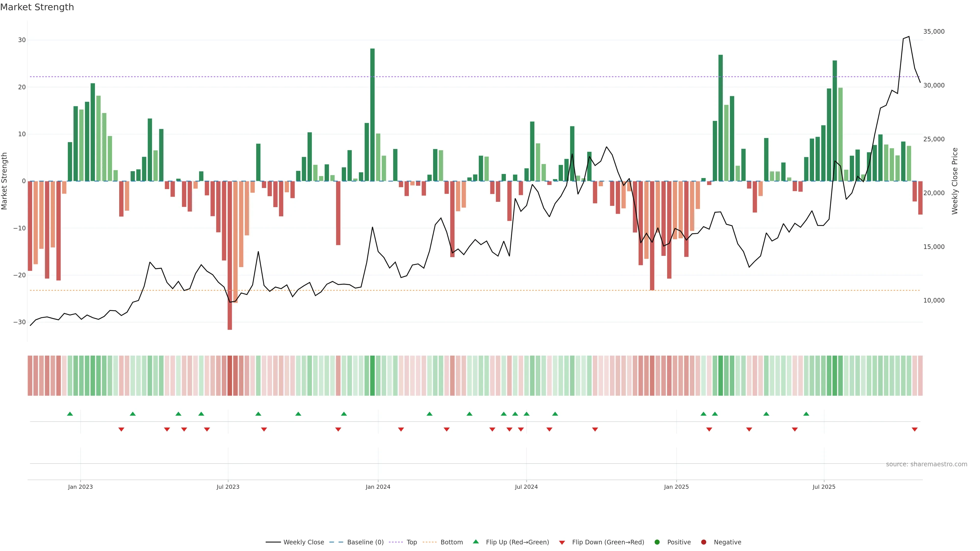The image size is (980, 551).
Task: Click the Negative red circle legend icon
Action: coord(703,542)
